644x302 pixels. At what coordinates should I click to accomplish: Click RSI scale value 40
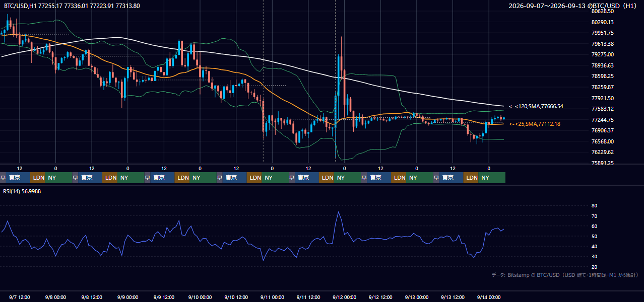594,247
